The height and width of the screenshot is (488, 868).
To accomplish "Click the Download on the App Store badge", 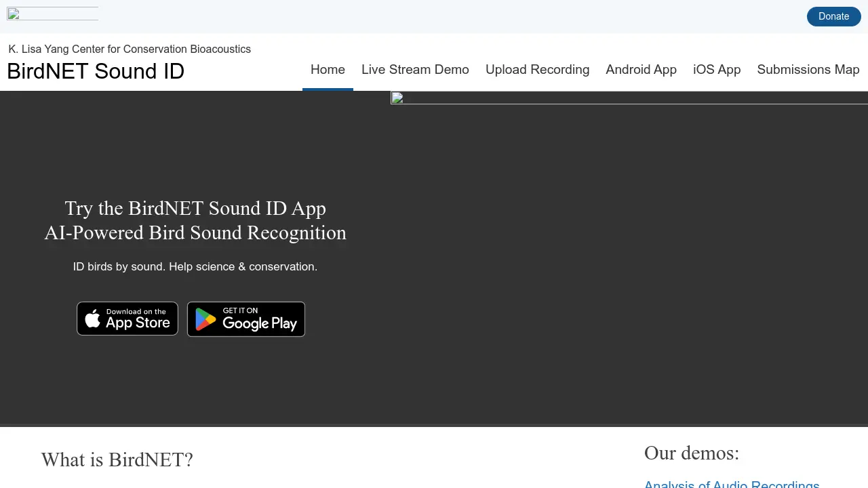I will (127, 319).
